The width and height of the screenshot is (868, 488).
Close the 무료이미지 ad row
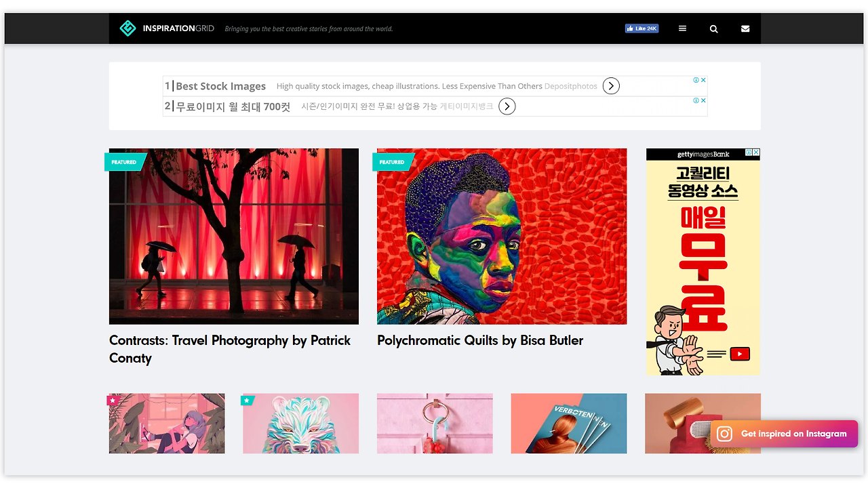click(x=703, y=100)
